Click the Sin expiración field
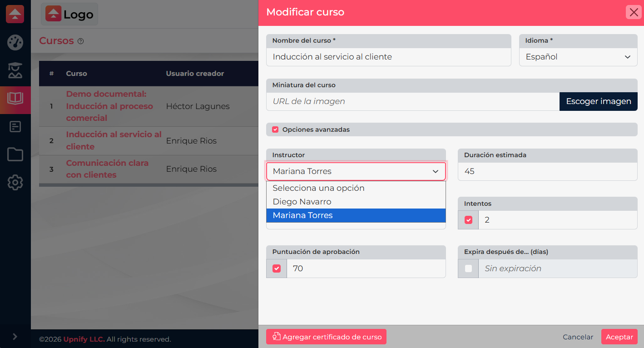The image size is (644, 348). point(558,268)
